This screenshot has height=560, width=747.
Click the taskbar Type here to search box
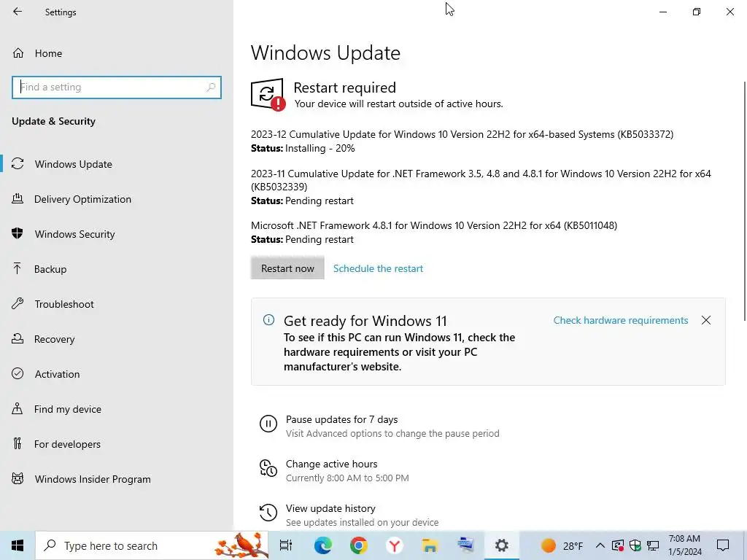point(152,545)
